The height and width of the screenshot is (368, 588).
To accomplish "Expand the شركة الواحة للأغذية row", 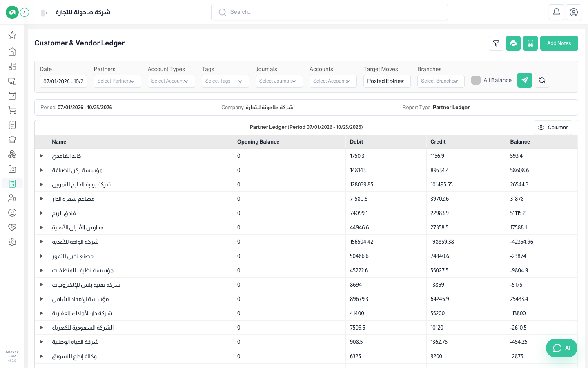I will click(41, 242).
